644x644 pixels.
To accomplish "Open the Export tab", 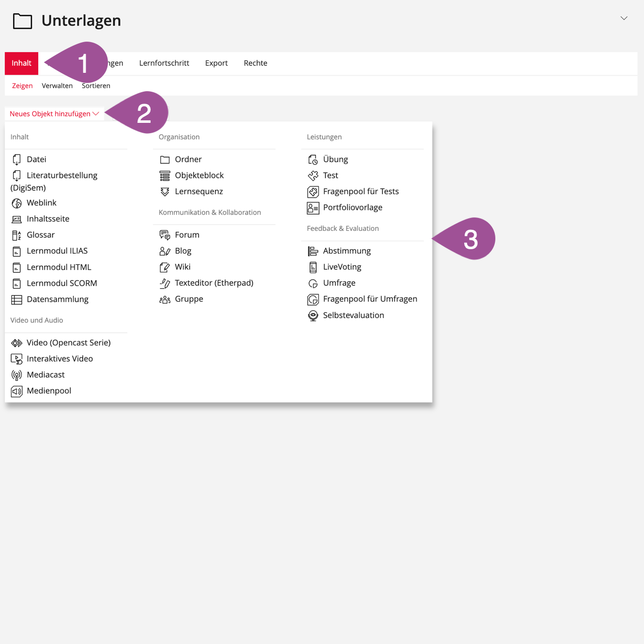I will pos(216,63).
